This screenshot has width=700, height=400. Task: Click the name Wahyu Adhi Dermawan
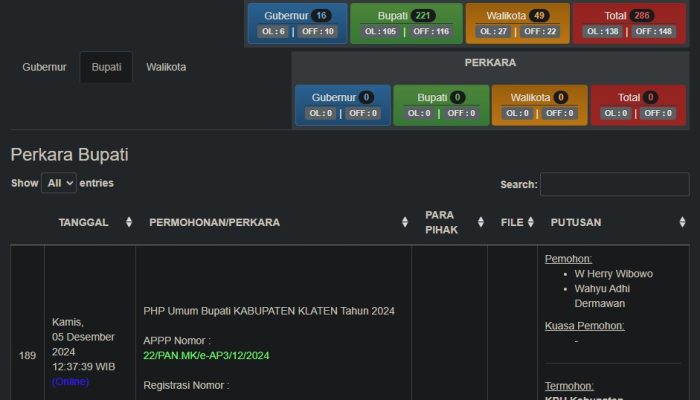602,296
